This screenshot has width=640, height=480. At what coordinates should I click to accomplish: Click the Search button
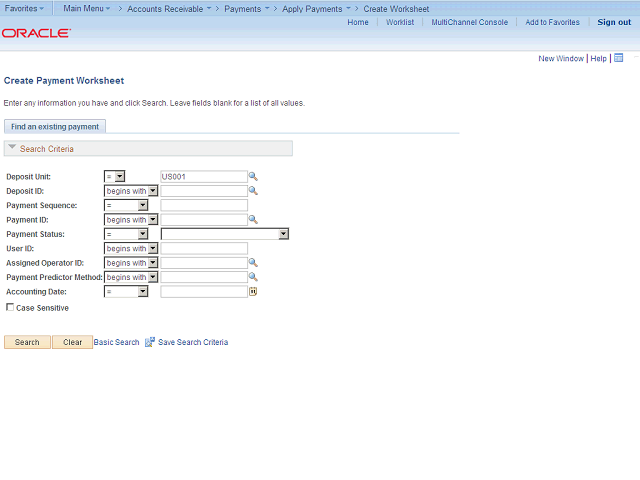pyautogui.click(x=27, y=342)
